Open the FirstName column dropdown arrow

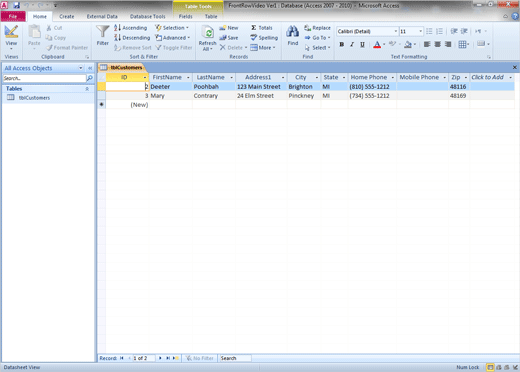[x=188, y=77]
